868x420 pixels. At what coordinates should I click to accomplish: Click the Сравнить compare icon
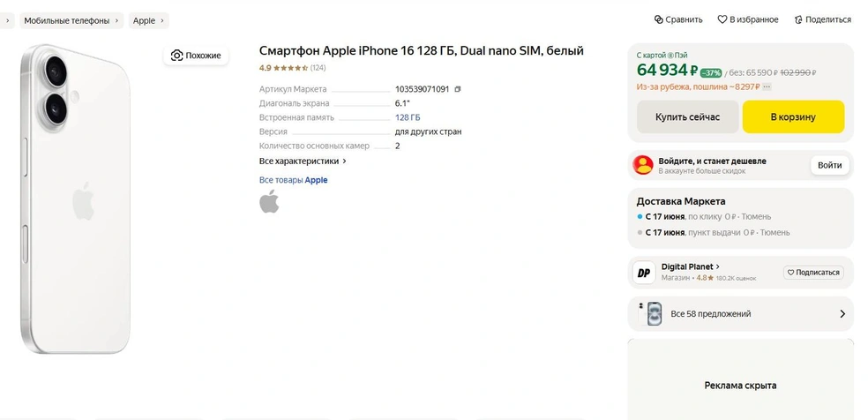click(x=658, y=19)
